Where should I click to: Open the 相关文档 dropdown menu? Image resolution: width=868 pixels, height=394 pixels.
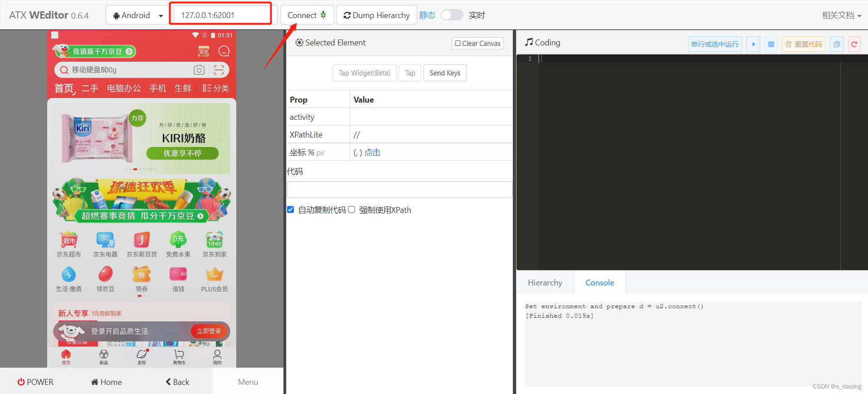point(841,15)
